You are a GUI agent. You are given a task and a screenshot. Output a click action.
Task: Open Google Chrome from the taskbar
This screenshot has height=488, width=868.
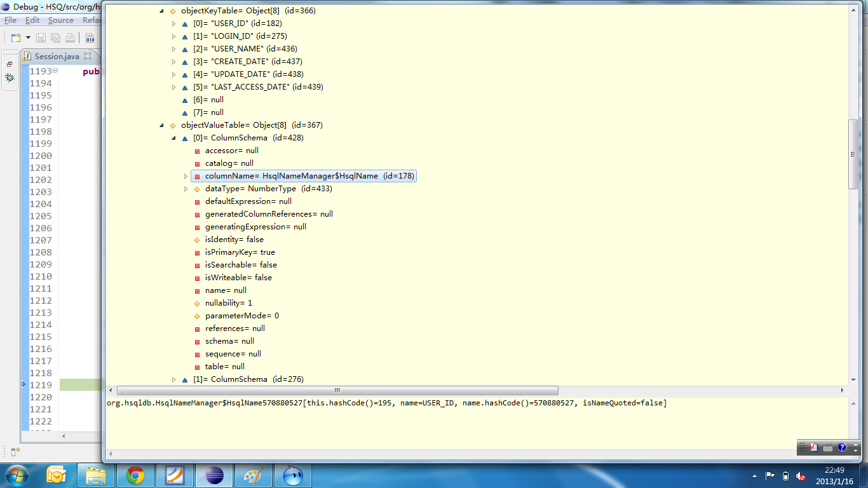point(135,475)
